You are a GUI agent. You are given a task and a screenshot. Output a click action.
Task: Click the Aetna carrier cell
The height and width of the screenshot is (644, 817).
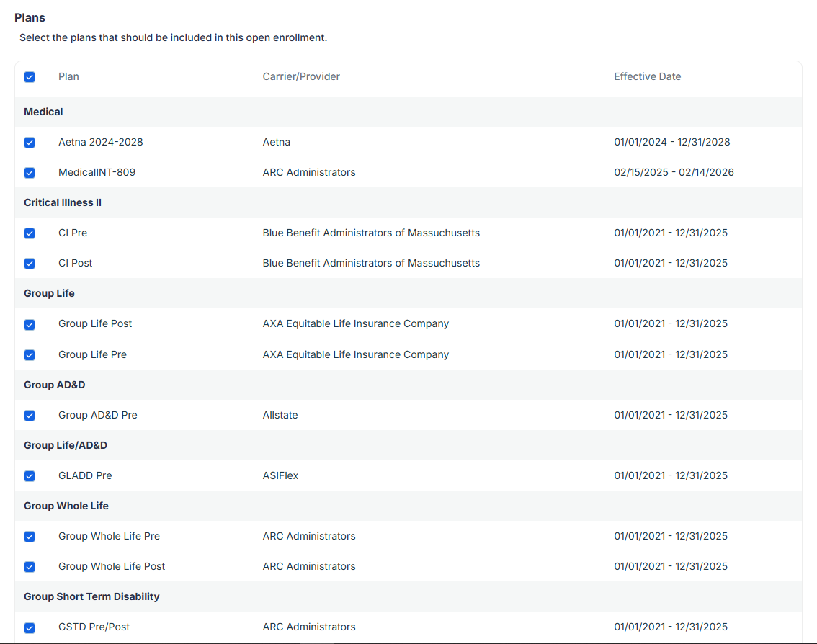pos(277,142)
